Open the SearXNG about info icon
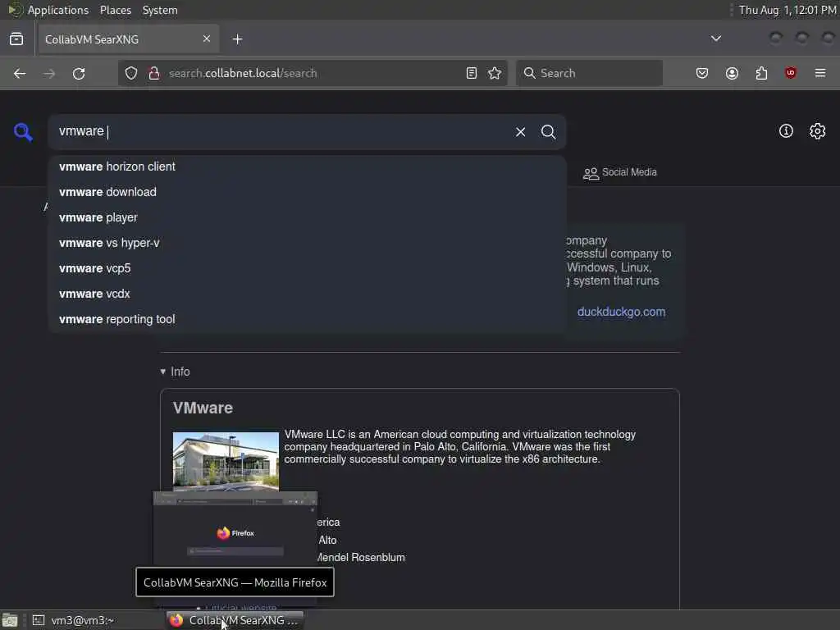This screenshot has width=840, height=630. tap(786, 131)
